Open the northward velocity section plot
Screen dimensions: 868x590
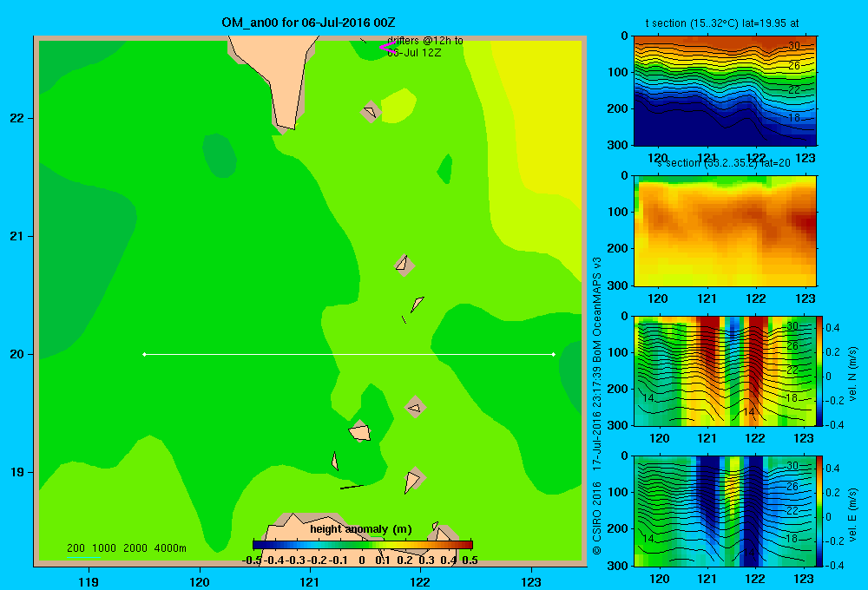pyautogui.click(x=724, y=370)
